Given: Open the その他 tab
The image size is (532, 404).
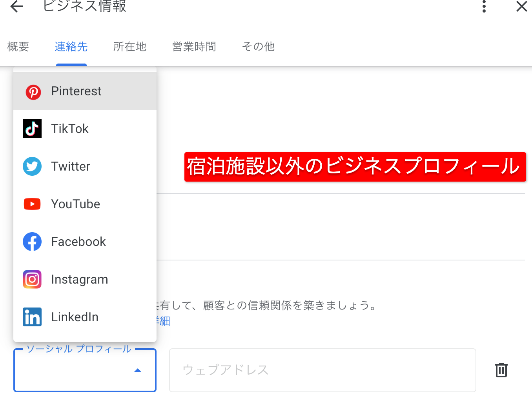Looking at the screenshot, I should click(258, 47).
